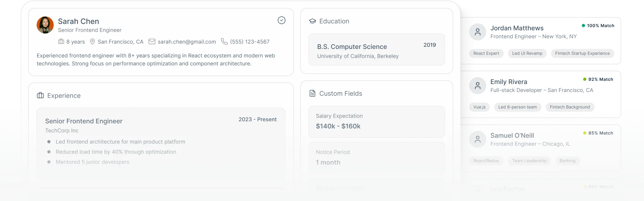Click the document icon beside Custom Fields

click(312, 94)
